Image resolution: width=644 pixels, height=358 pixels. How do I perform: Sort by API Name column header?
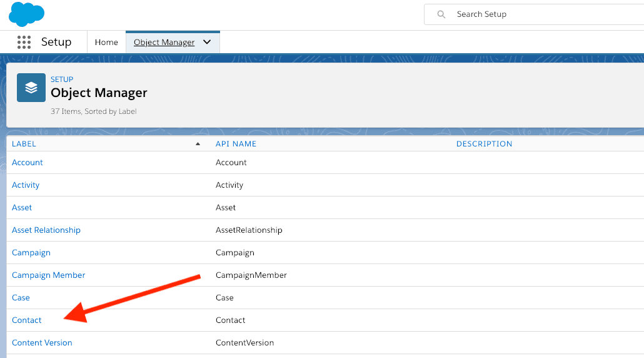(236, 144)
